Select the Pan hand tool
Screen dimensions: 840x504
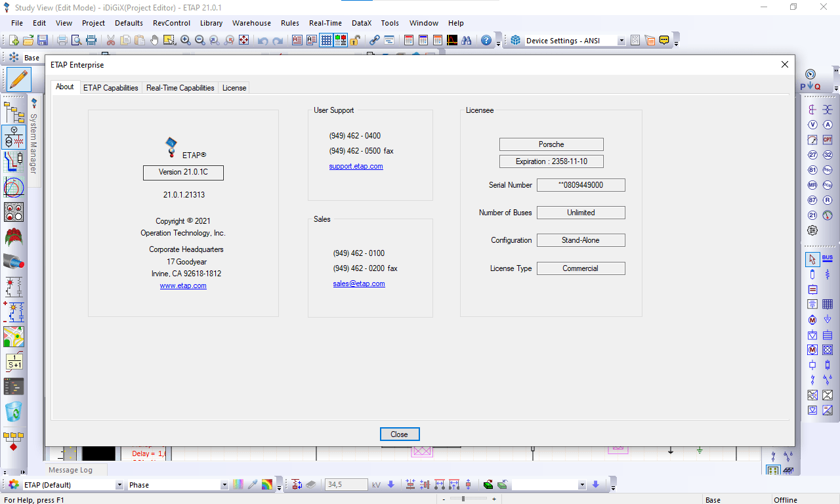pos(154,41)
